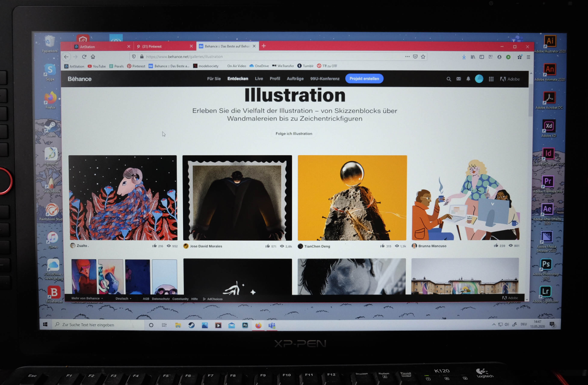
Task: Reload the Behance page
Action: 84,57
